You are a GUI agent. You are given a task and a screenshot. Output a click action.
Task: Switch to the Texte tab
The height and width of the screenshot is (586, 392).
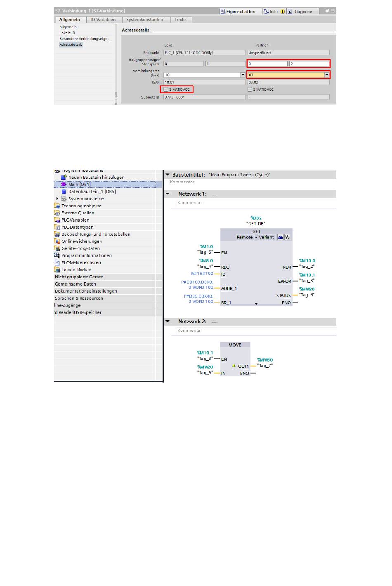(180, 19)
